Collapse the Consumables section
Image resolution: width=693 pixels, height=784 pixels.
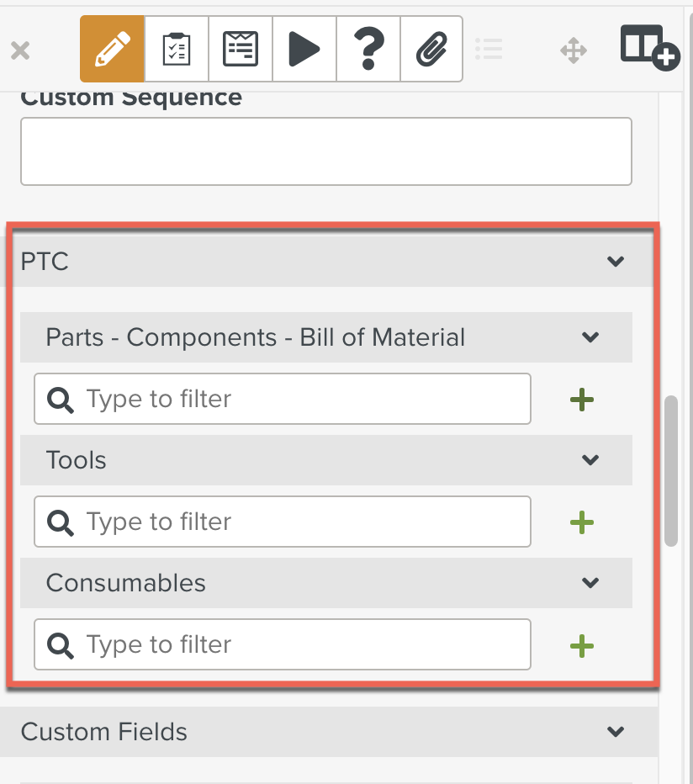pyautogui.click(x=590, y=583)
